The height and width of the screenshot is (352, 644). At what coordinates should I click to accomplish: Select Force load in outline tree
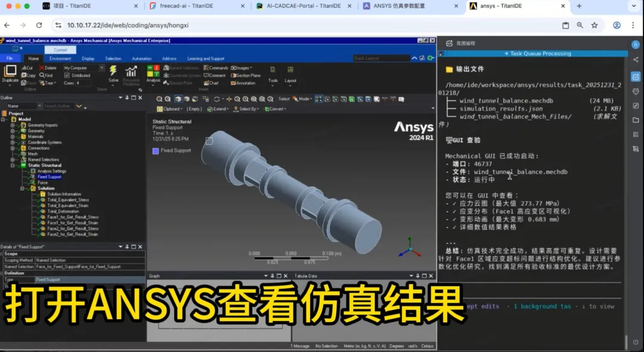point(42,183)
